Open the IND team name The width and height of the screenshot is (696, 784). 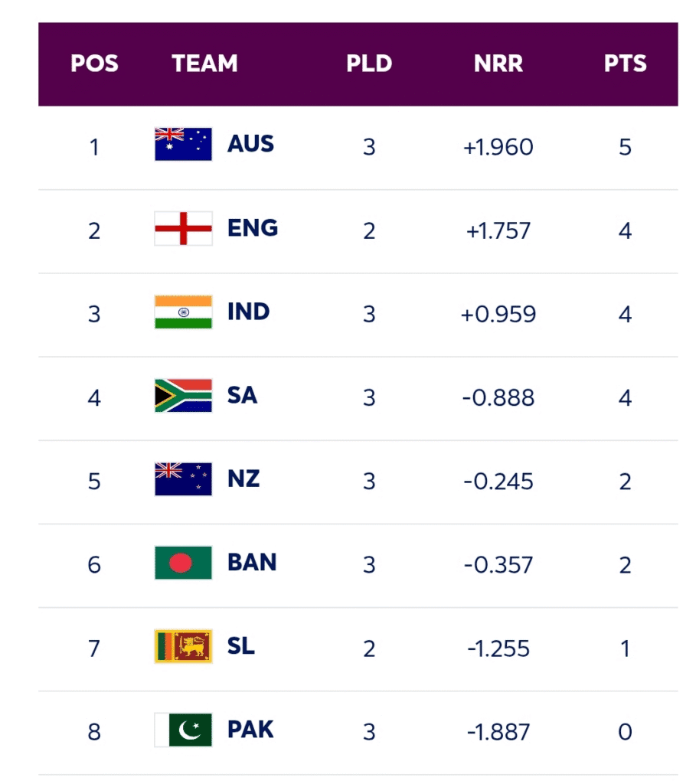click(x=248, y=312)
